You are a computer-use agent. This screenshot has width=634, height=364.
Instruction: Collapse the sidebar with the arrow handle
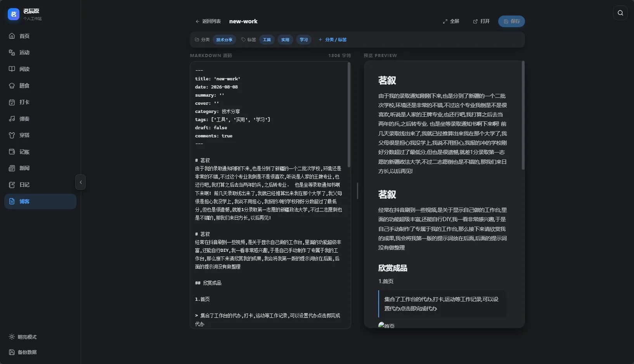point(80,182)
